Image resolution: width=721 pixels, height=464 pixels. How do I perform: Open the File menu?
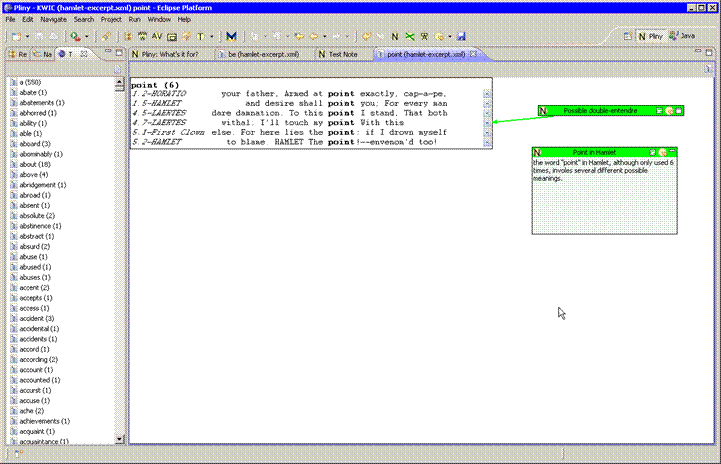[x=10, y=19]
